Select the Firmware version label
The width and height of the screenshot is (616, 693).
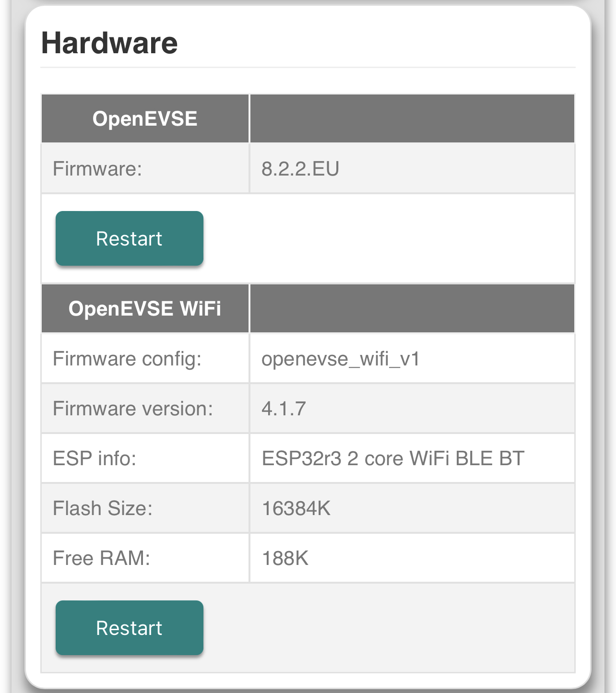point(130,408)
